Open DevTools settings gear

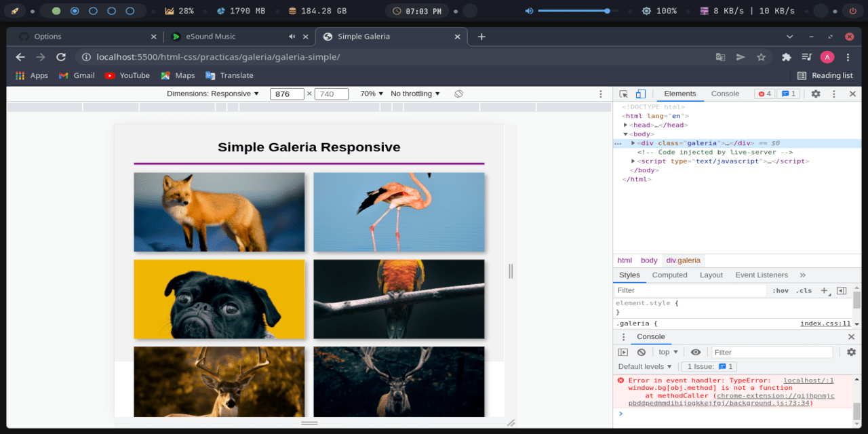[x=815, y=94]
